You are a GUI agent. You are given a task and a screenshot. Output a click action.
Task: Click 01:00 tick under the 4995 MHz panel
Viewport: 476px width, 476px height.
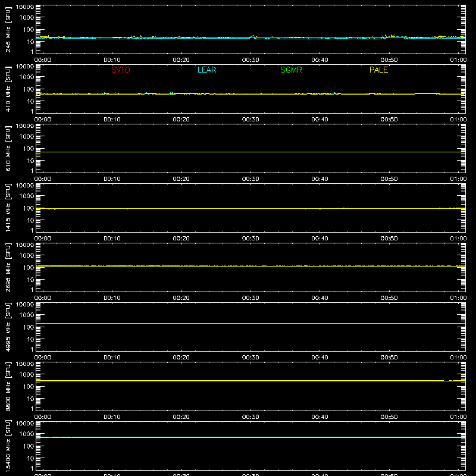tap(458, 358)
